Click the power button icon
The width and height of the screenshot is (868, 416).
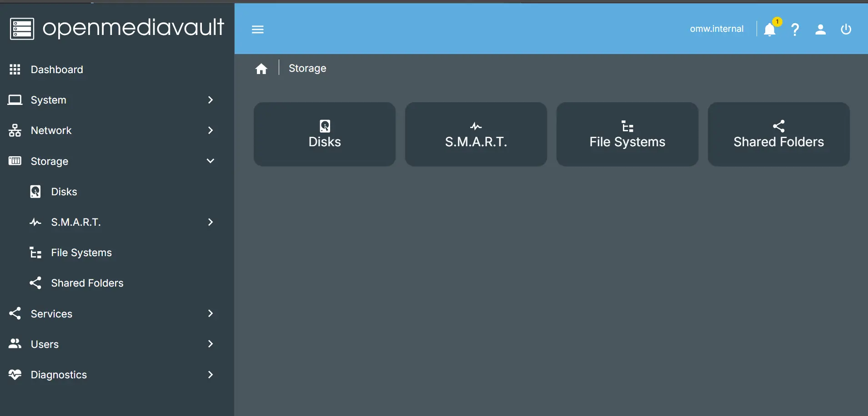tap(846, 30)
